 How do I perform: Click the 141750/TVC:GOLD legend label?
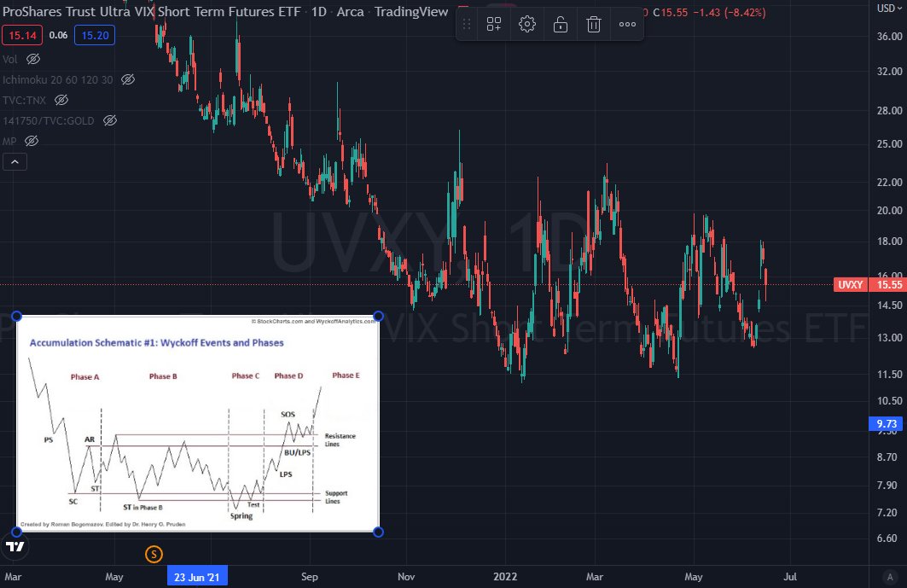click(49, 121)
